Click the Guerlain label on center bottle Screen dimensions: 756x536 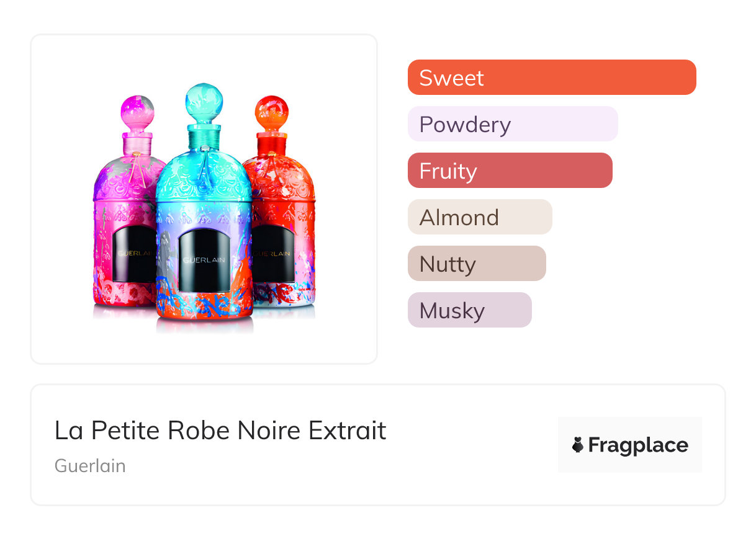pyautogui.click(x=204, y=260)
